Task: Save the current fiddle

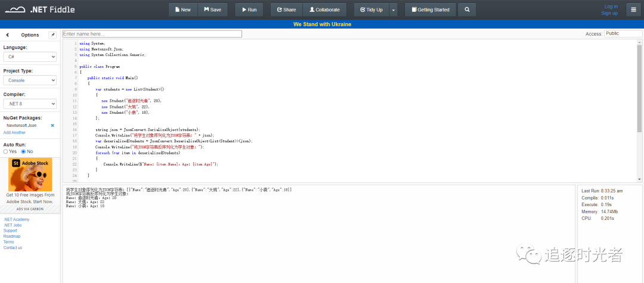Action: [213, 10]
